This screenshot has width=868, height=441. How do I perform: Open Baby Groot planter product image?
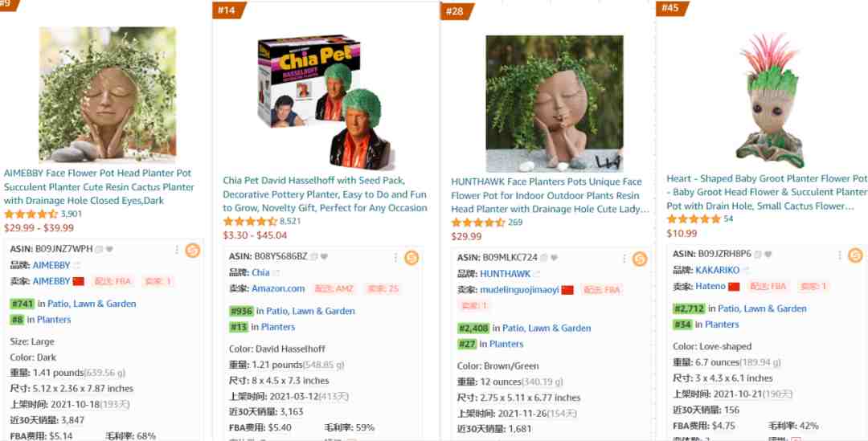click(769, 99)
